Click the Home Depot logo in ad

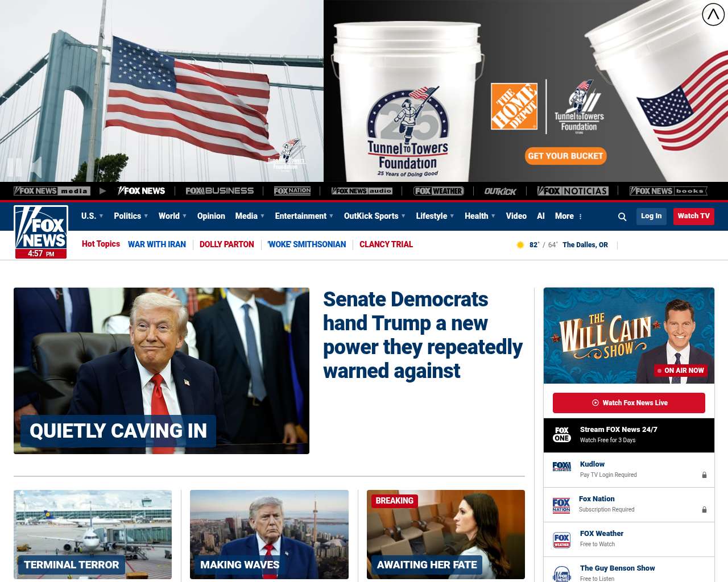pyautogui.click(x=514, y=106)
